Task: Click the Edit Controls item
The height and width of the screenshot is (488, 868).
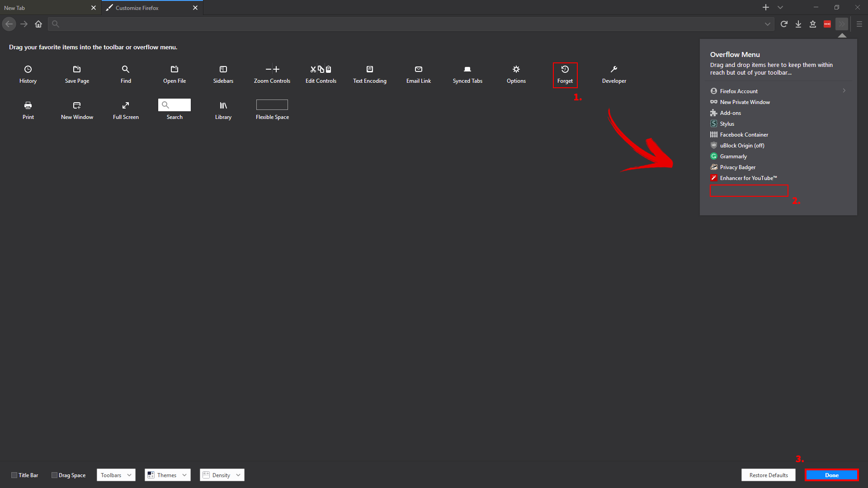Action: click(321, 75)
